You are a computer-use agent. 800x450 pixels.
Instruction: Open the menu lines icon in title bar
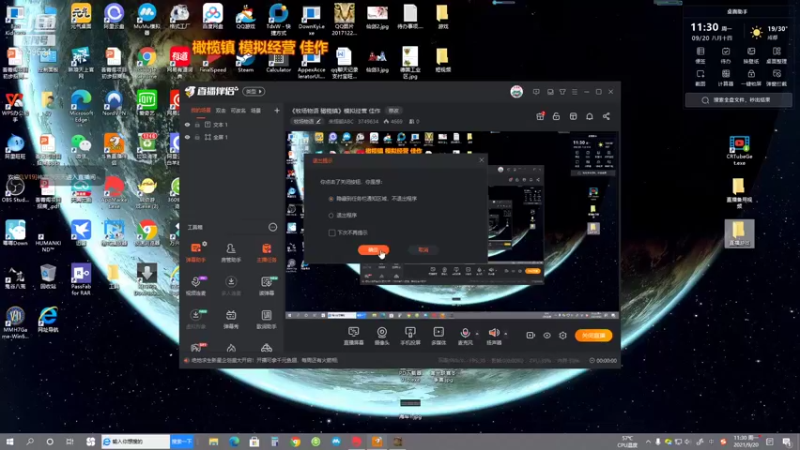point(574,92)
